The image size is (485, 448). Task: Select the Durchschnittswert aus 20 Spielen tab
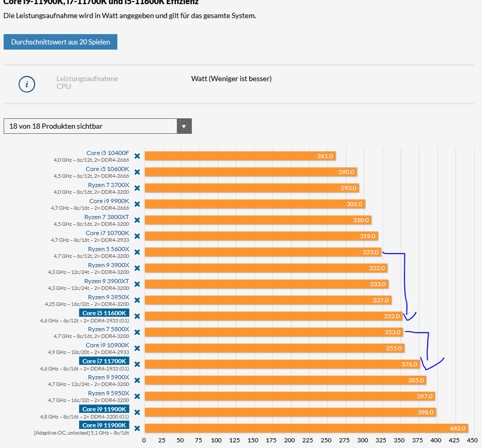(60, 42)
